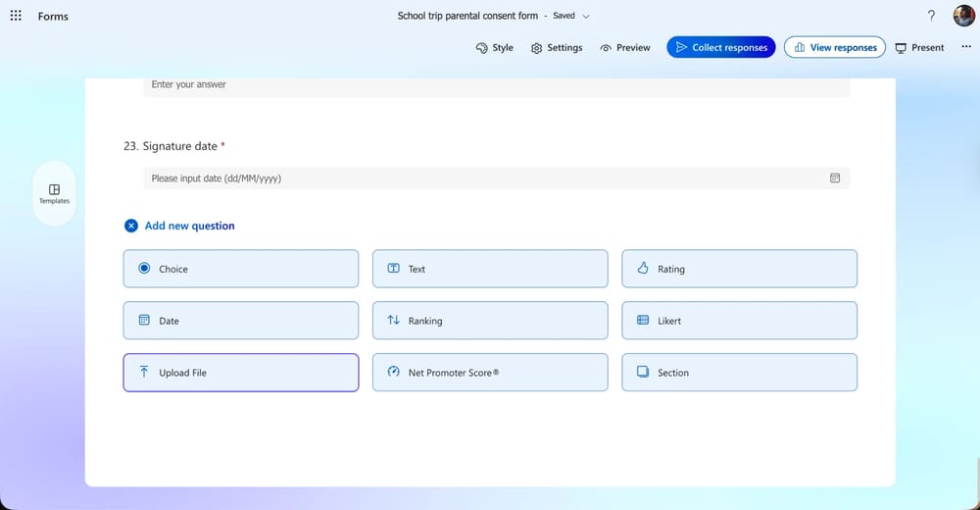Screen dimensions: 980x510
Task: Click the calendar icon in Signature date
Action: [x=835, y=178]
